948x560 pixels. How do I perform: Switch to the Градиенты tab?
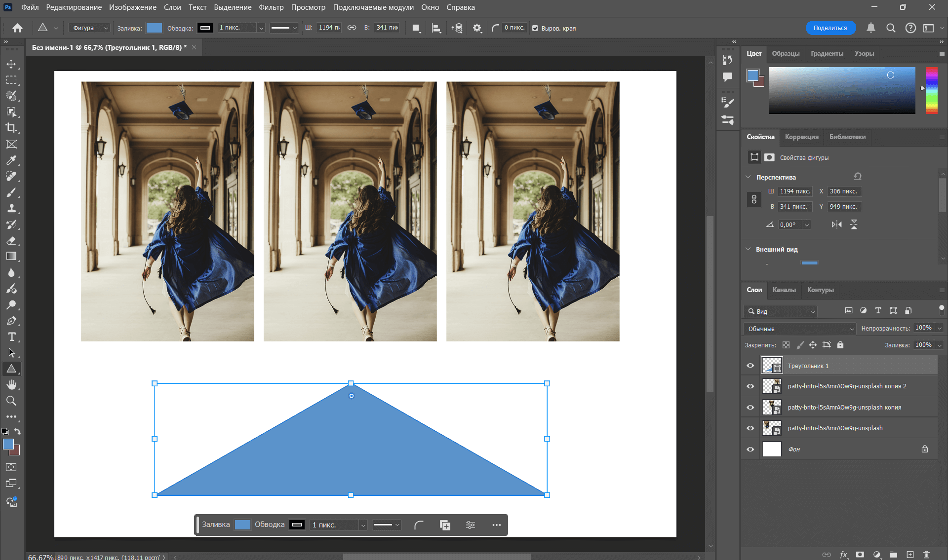[x=827, y=53]
